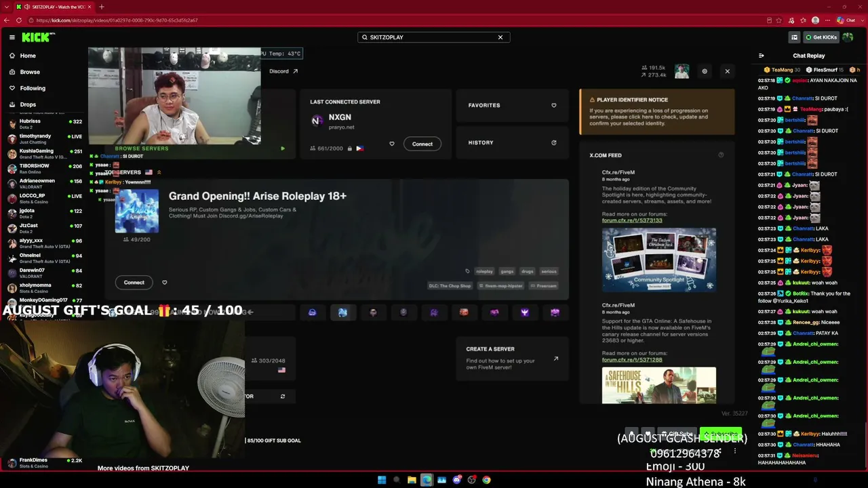Click the roleplay server tag
Screen dimensions: 868x488
tap(484, 271)
